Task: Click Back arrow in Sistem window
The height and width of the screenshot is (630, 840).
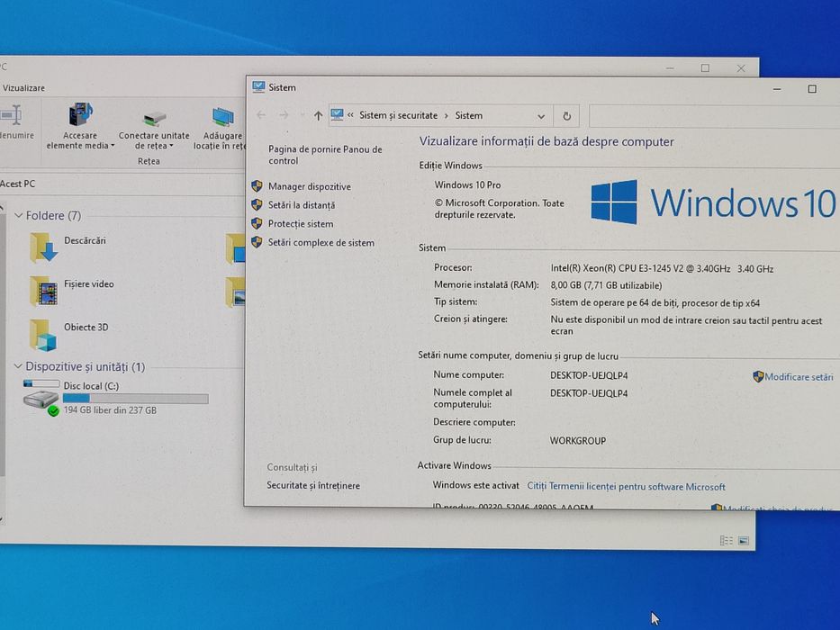Action: coord(261,115)
